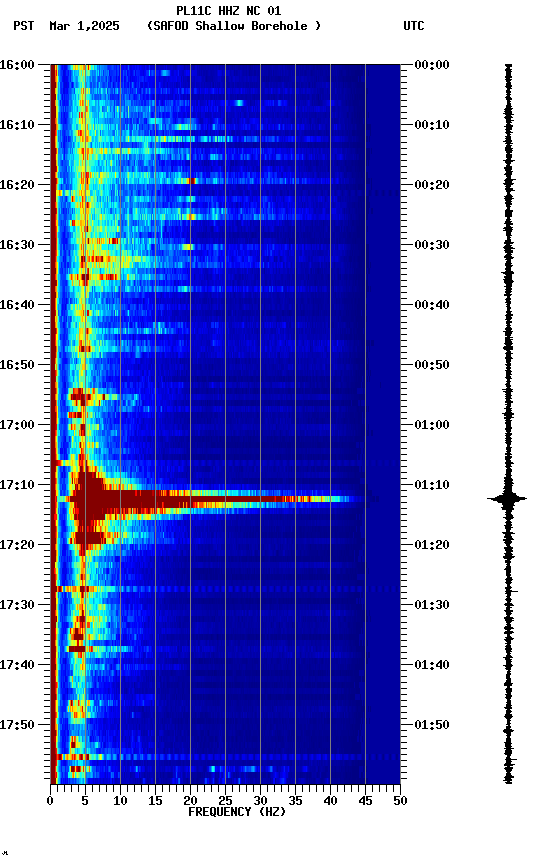This screenshot has height=864, width=552.
Task: Click the 20 Hz frequency tick label
Action: coord(190,801)
